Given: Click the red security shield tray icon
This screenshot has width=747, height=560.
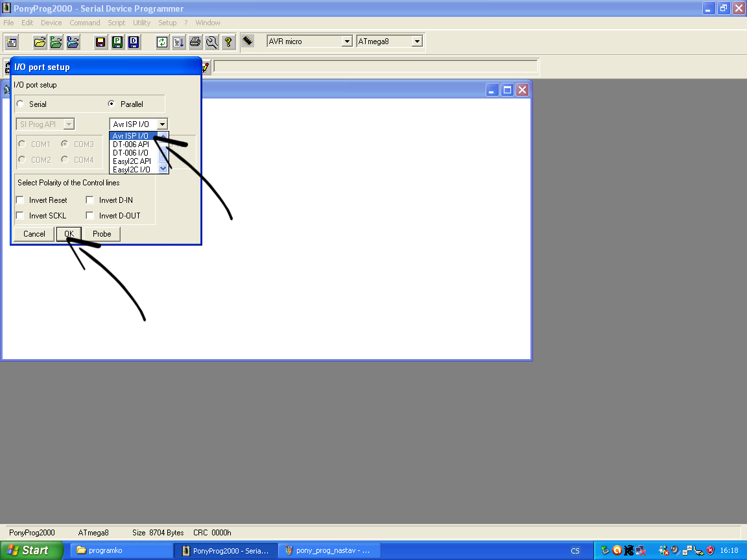Looking at the screenshot, I should [x=710, y=550].
